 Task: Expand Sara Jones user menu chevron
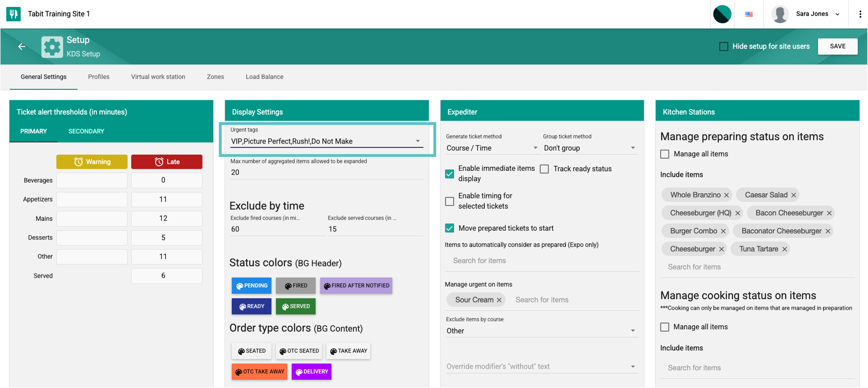coord(837,14)
